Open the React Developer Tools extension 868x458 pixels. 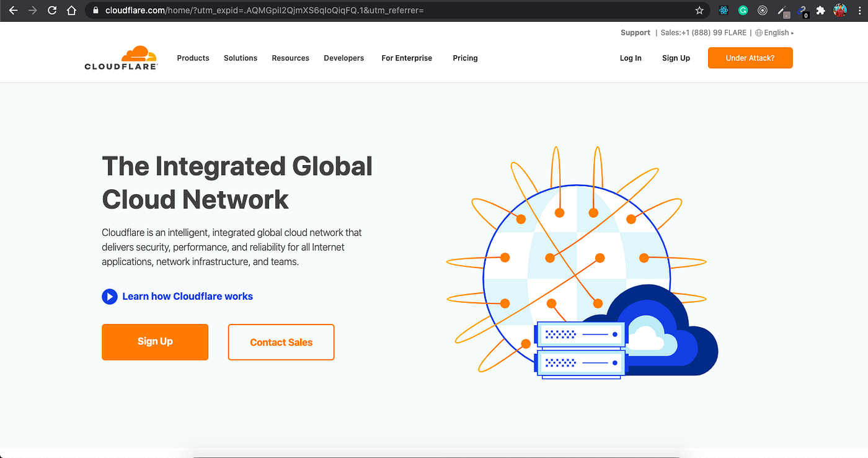pyautogui.click(x=723, y=10)
